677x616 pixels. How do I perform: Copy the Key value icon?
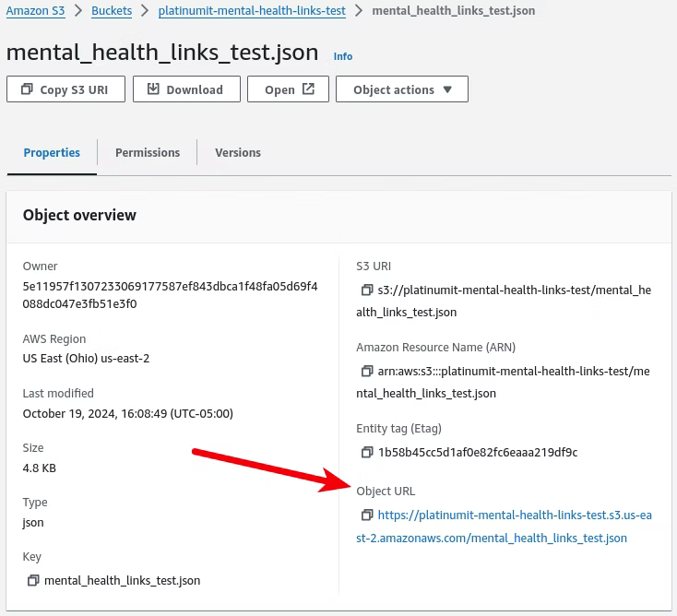point(33,580)
